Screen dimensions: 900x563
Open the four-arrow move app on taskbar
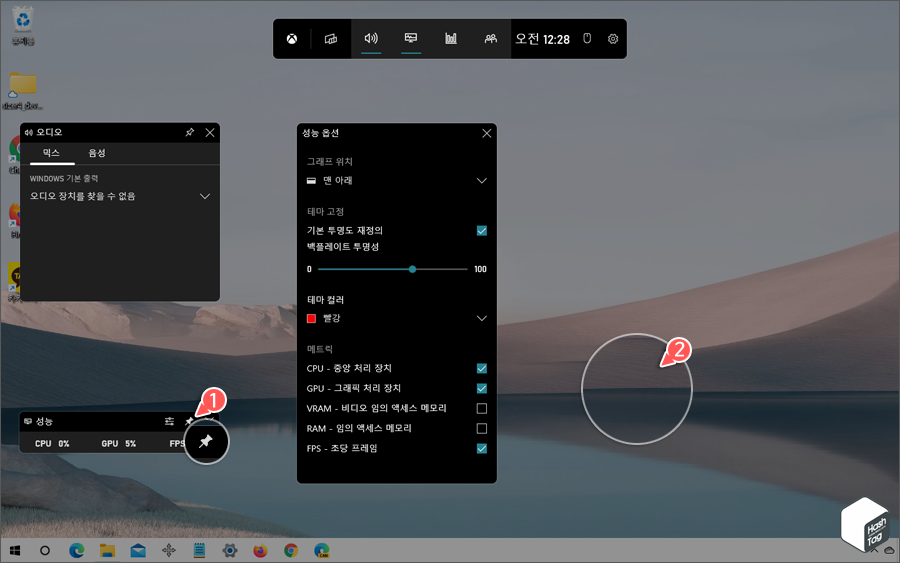coord(169,551)
